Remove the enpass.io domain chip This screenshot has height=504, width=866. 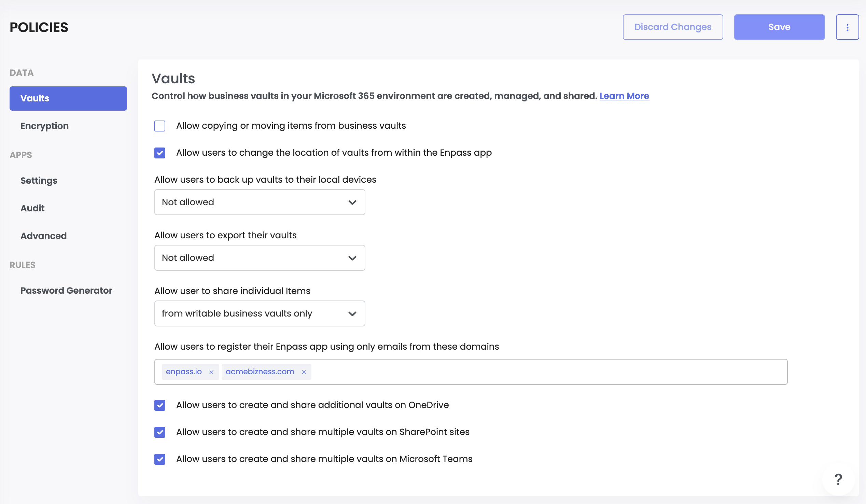coord(212,372)
